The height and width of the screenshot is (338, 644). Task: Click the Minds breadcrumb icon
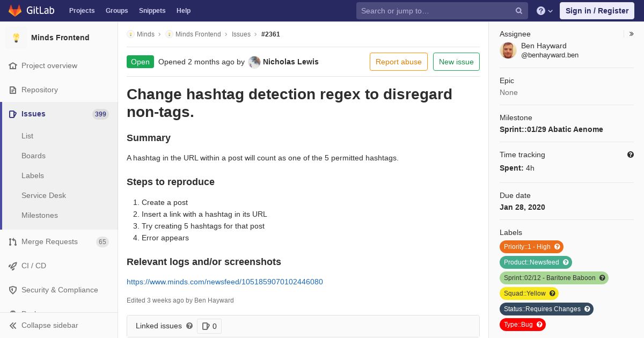click(x=130, y=34)
